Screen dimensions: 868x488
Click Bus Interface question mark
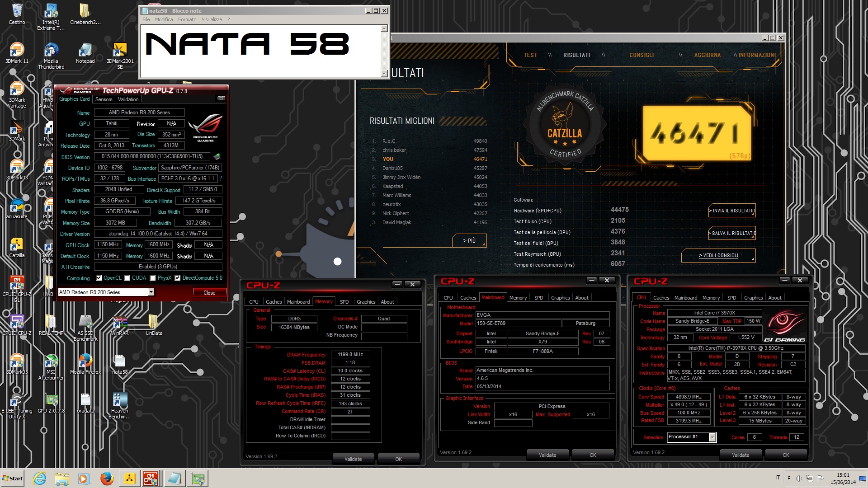click(x=221, y=178)
